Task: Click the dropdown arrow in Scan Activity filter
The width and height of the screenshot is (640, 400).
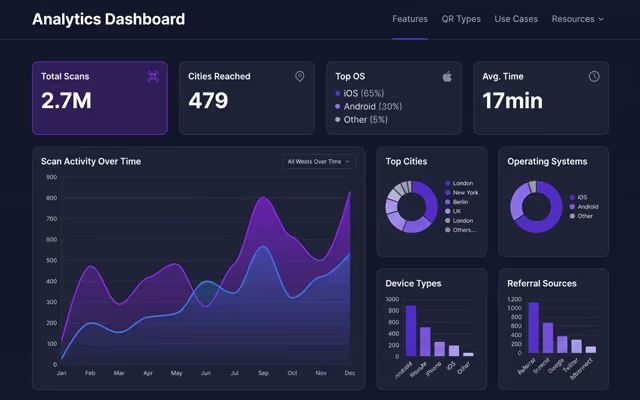Action: click(x=348, y=162)
